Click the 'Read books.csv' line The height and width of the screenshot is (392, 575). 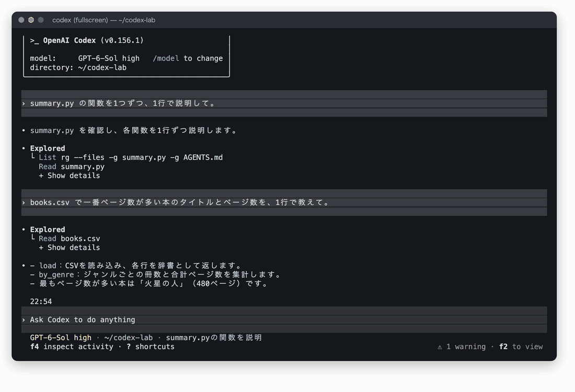70,239
